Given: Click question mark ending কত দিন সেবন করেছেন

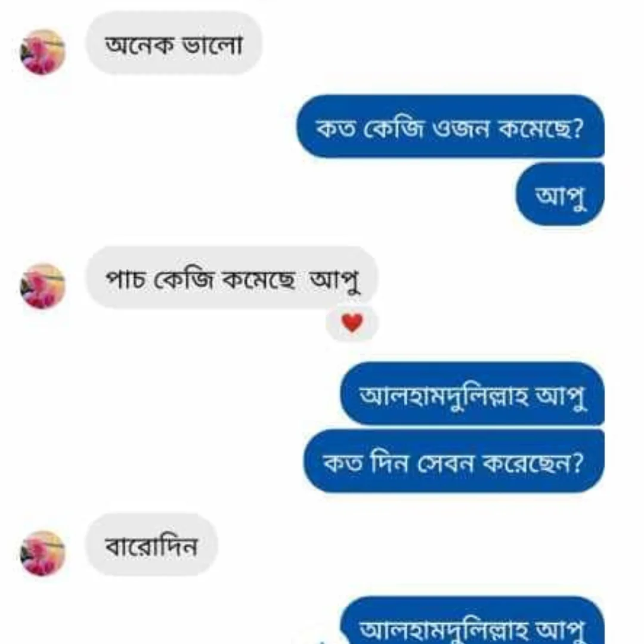Looking at the screenshot, I should (578, 463).
